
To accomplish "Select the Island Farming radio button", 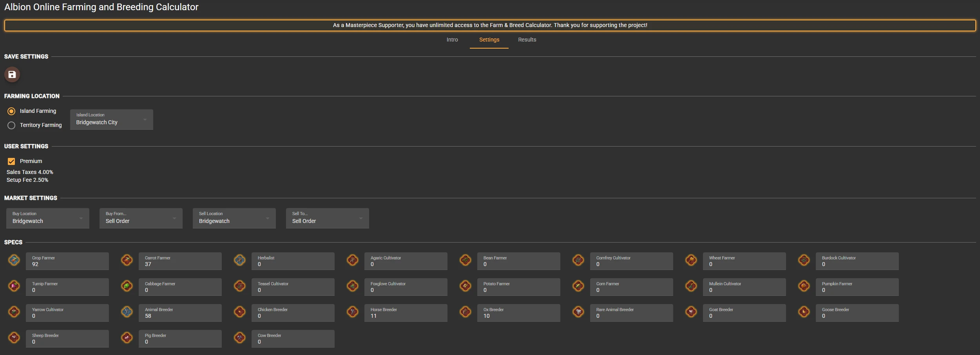I will [x=11, y=111].
